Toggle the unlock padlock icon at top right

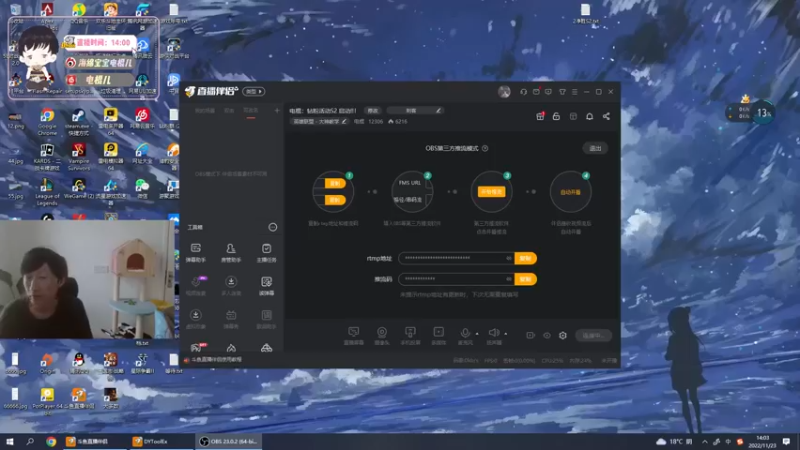coord(556,116)
